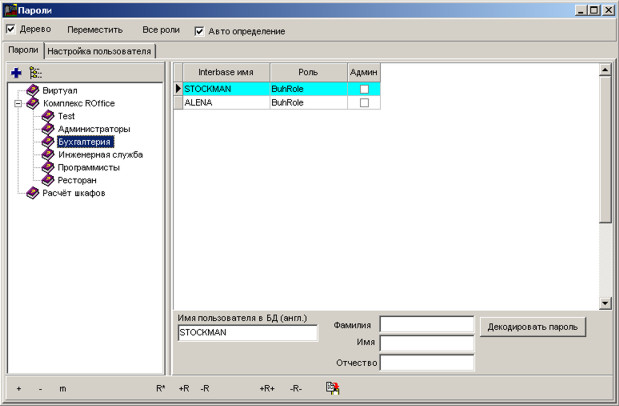Click the Декодировать пароль button
Image resolution: width=619 pixels, height=406 pixels.
(532, 327)
